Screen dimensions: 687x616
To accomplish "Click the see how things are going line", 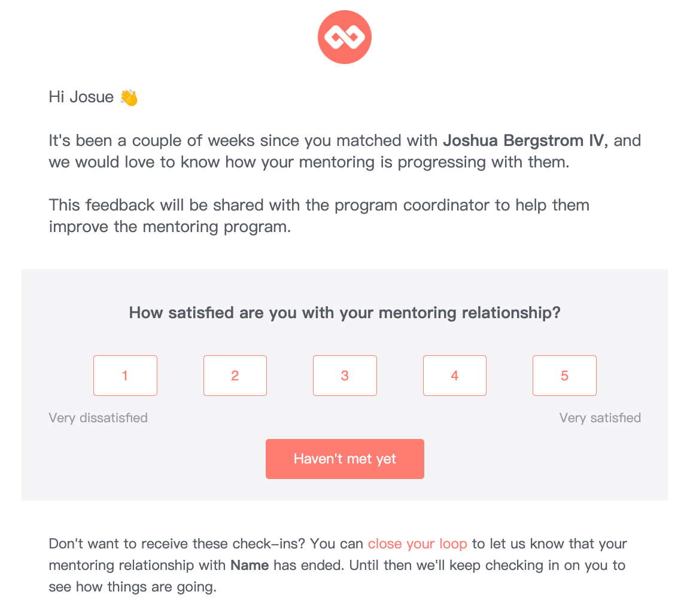I will coord(133,587).
